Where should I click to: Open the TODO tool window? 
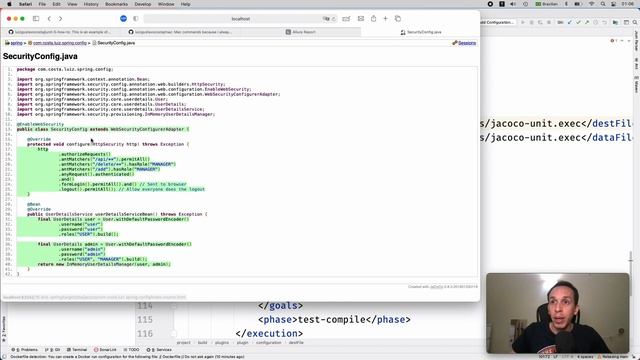pyautogui.click(x=131, y=350)
